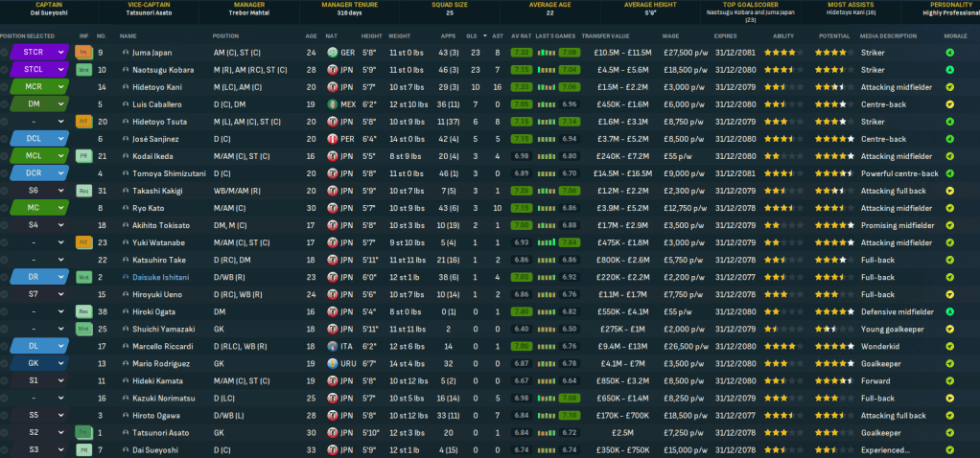Sort the squad by Age column header
980x458 pixels.
click(x=311, y=35)
